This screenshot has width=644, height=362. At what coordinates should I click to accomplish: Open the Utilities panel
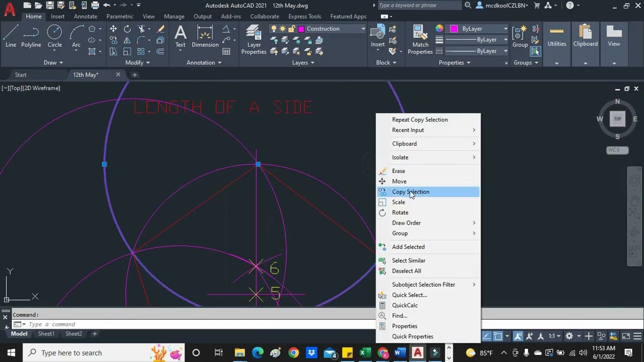(557, 44)
